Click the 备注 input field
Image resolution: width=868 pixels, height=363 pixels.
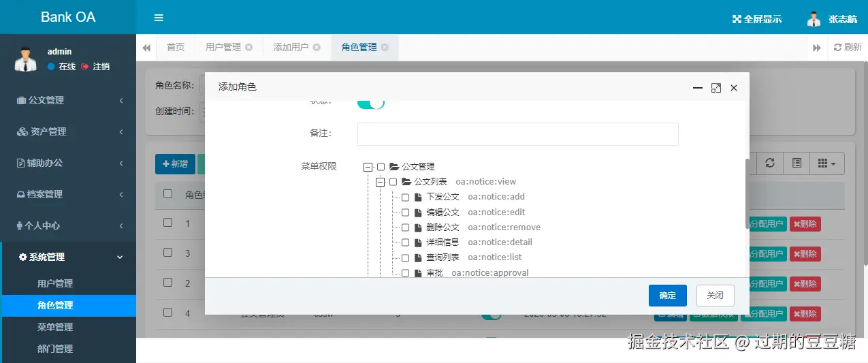click(517, 134)
